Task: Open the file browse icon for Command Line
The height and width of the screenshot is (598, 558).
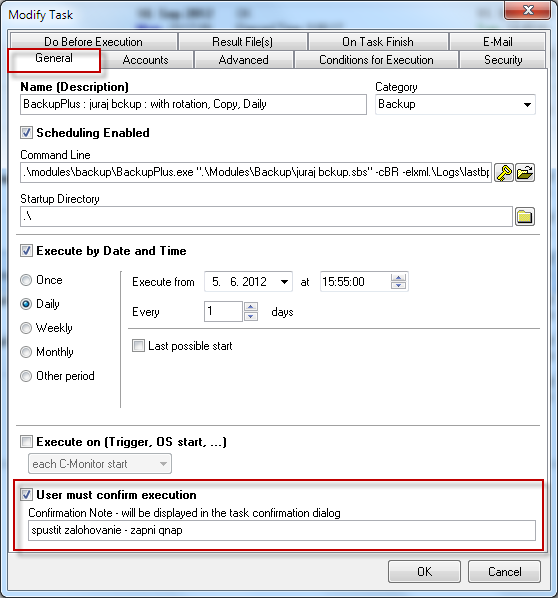Action: tap(525, 173)
